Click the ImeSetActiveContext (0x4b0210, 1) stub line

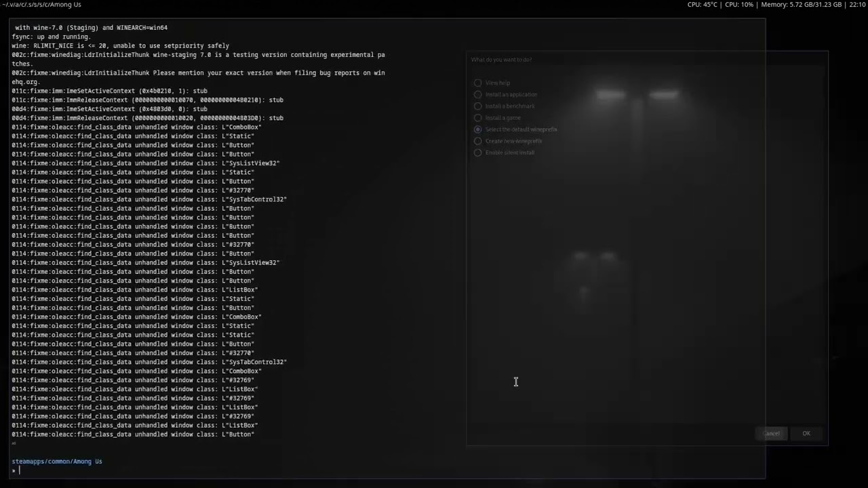(109, 91)
